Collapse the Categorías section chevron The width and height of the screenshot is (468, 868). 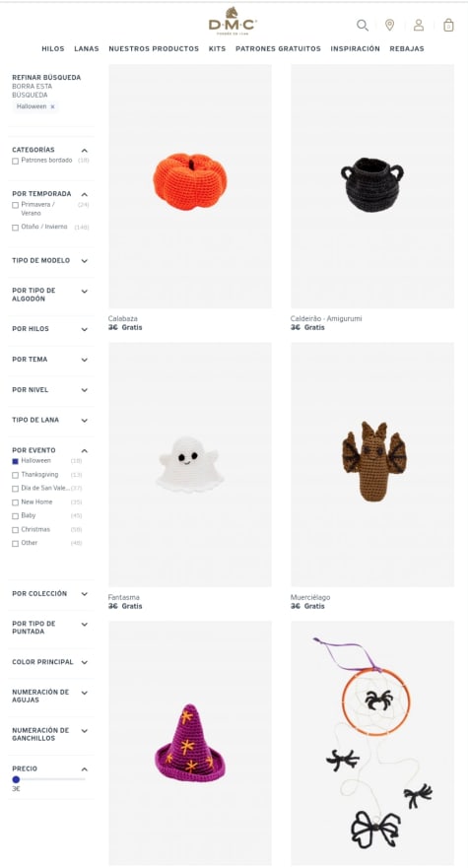click(84, 151)
